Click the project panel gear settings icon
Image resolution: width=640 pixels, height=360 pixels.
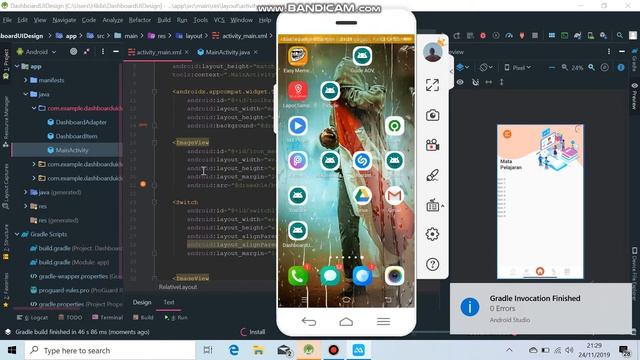pyautogui.click(x=73, y=52)
